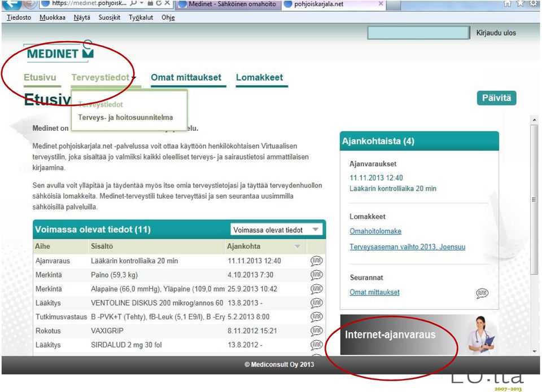Open address bar dropdown arrow
This screenshot has height=392, width=542.
pos(142,3)
